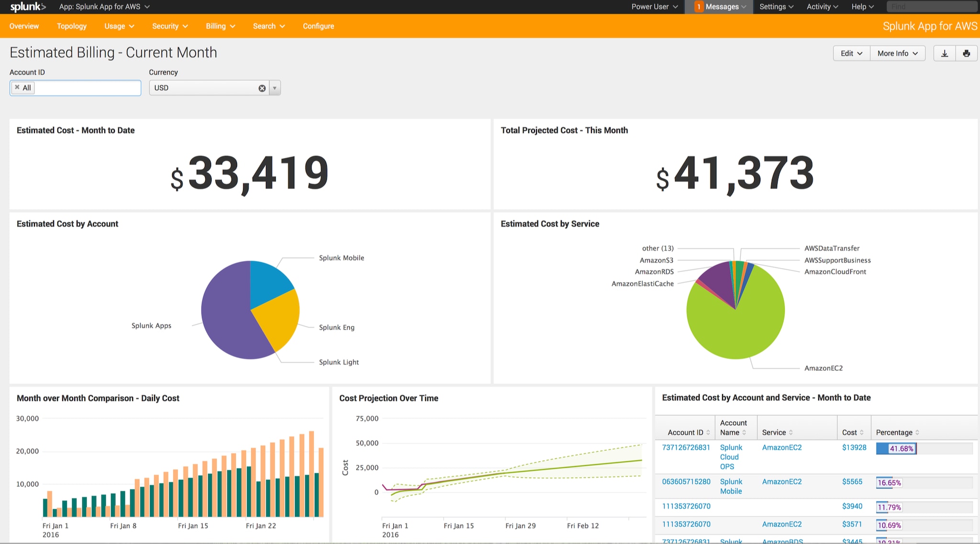Click account link 737126726831 with $13928
The height and width of the screenshot is (544, 980).
click(x=686, y=447)
